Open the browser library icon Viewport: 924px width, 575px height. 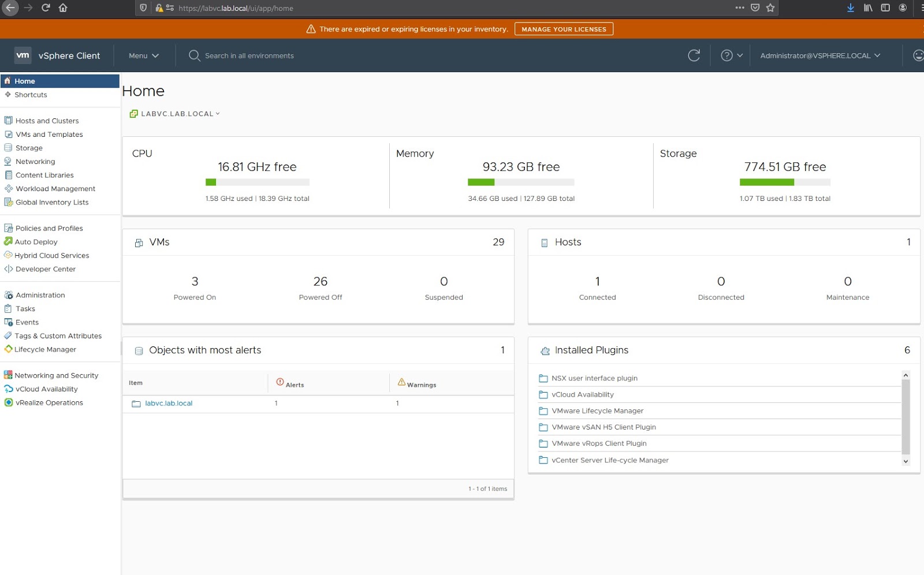[868, 8]
